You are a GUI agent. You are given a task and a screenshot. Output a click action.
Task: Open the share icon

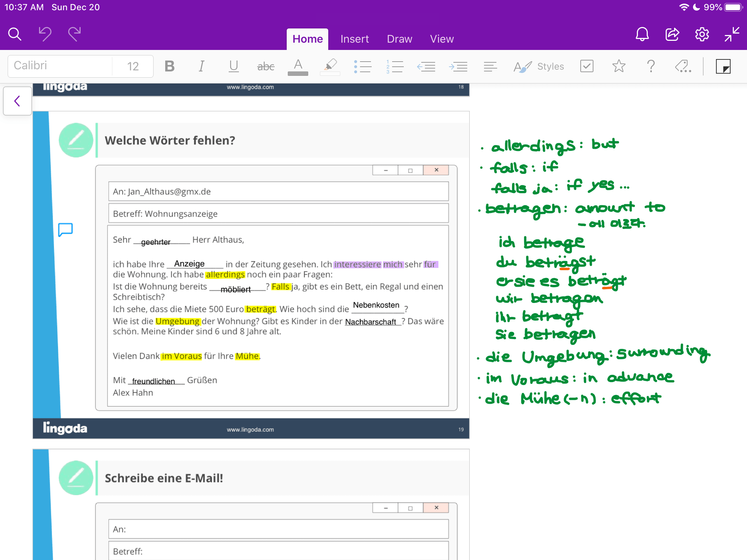(x=672, y=34)
